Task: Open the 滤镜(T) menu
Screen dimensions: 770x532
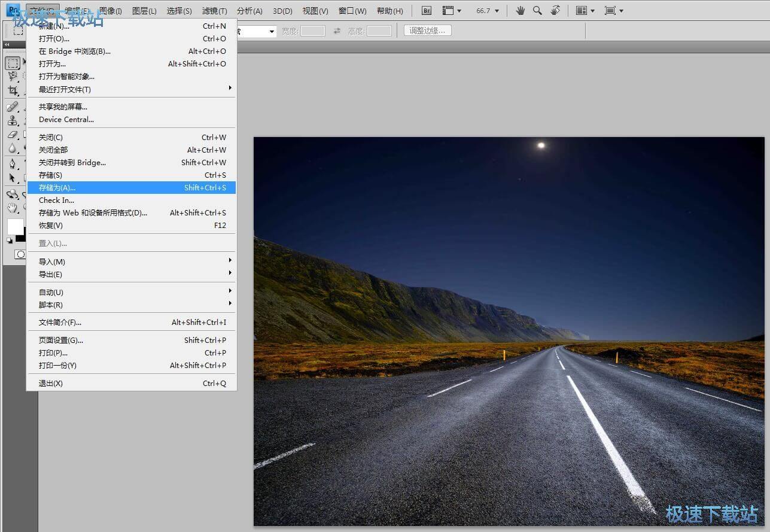Action: [x=214, y=11]
